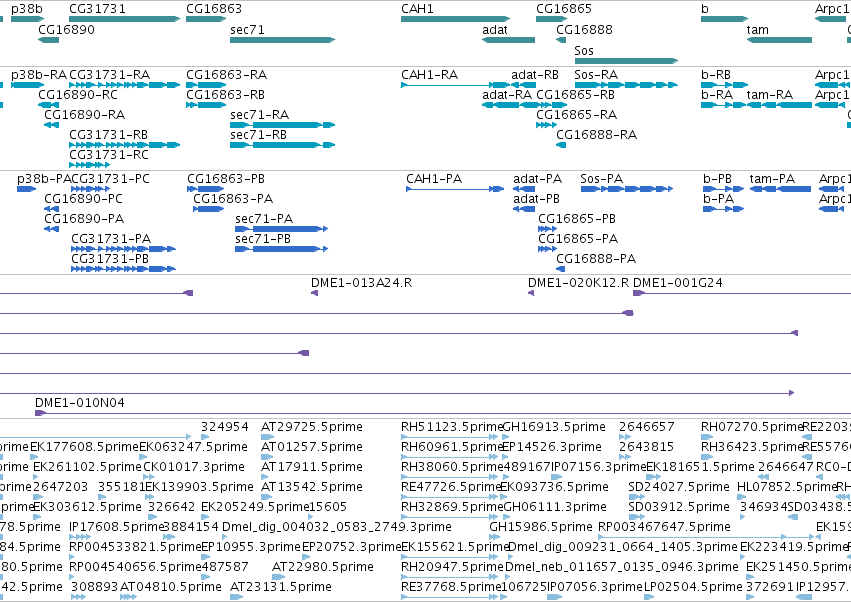Click the DME1-013A24.R BAC label
This screenshot has height=602, width=851.
click(x=361, y=283)
